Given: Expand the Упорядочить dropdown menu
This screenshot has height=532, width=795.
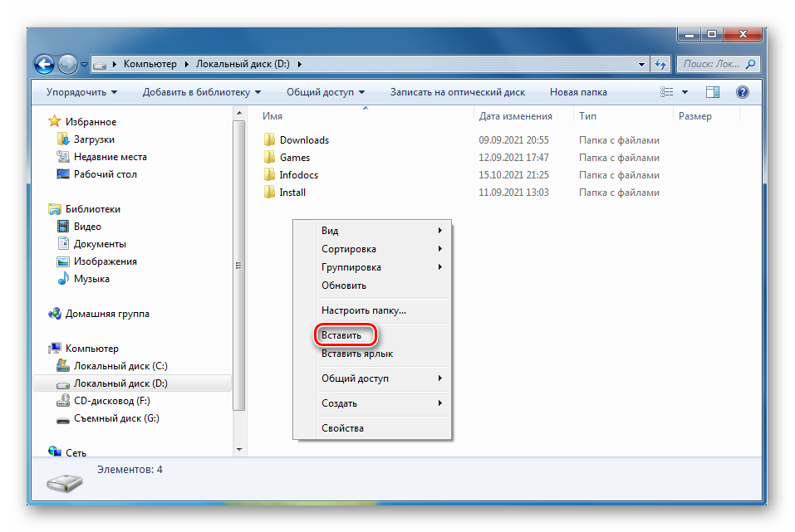Looking at the screenshot, I should click(x=81, y=92).
